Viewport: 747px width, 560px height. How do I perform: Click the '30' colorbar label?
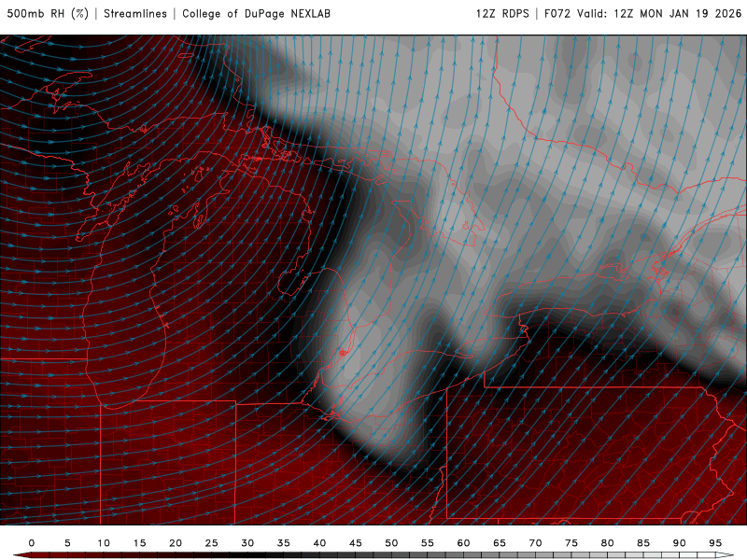pos(247,543)
